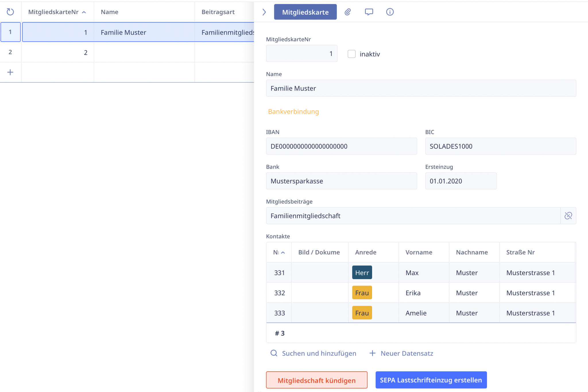Click the refresh icon in table header
Screen dimensions: 588x392
pos(10,12)
